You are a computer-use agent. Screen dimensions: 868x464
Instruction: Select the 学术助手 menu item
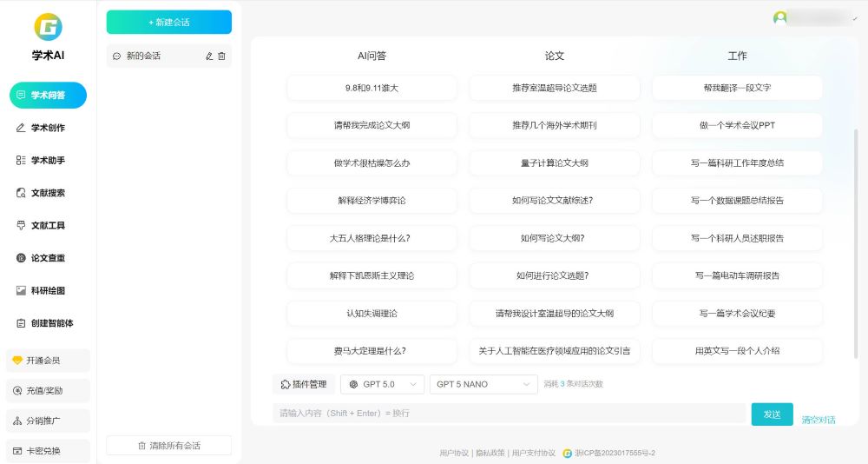(48, 161)
